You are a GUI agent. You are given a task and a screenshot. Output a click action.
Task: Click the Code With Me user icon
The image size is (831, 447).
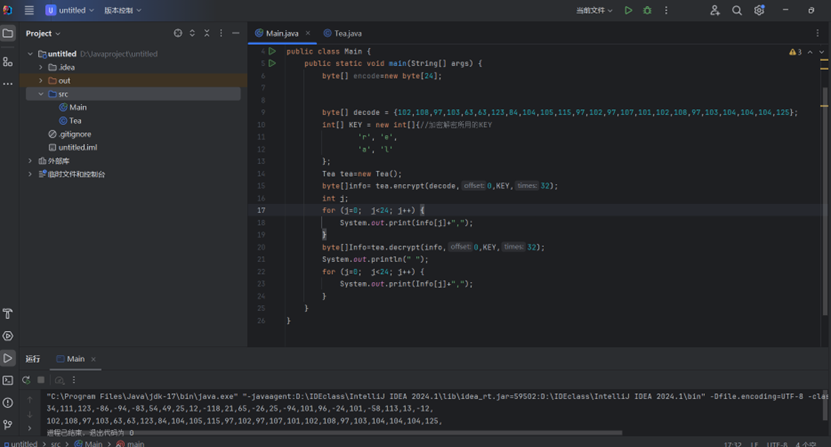714,10
